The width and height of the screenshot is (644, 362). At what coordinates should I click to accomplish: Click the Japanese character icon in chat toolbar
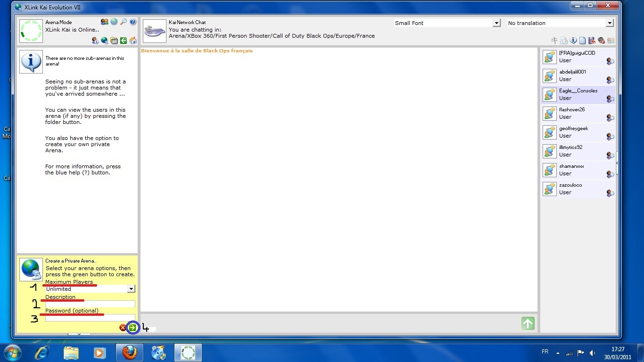[554, 41]
